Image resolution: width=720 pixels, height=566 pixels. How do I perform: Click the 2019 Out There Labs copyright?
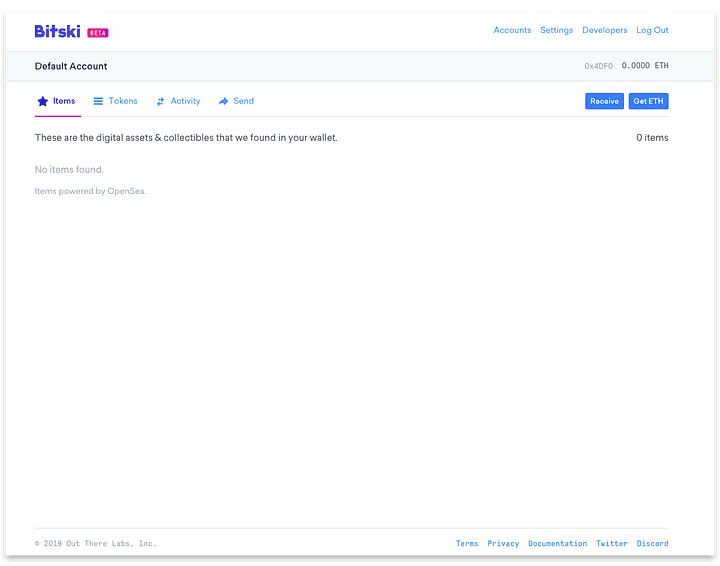pos(96,544)
